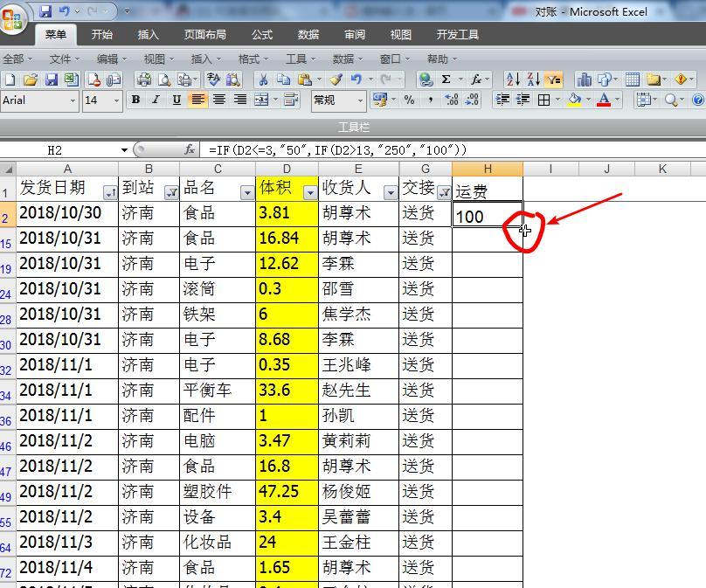
Task: Open a file with the folder icon
Action: (x=31, y=80)
